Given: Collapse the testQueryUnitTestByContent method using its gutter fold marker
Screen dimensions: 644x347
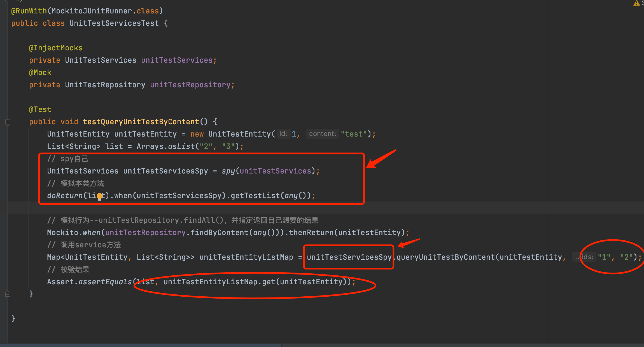Looking at the screenshot, I should [8, 122].
